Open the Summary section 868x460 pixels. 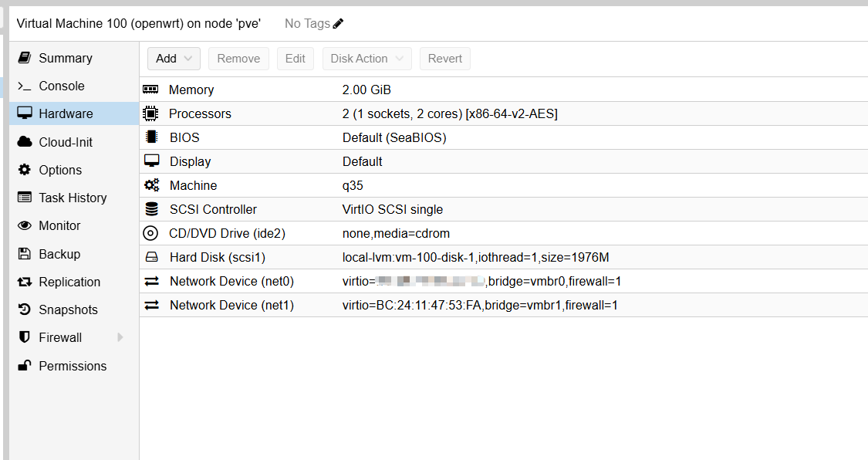(65, 58)
